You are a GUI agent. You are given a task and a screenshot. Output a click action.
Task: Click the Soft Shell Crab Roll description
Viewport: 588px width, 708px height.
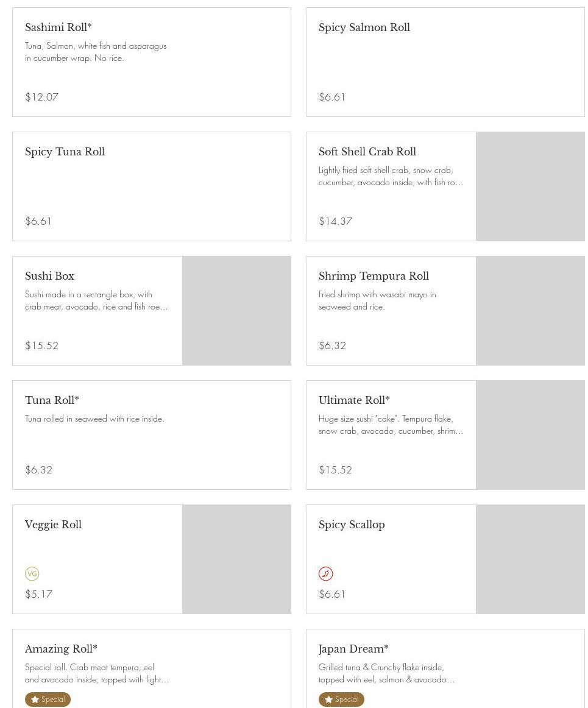click(391, 176)
